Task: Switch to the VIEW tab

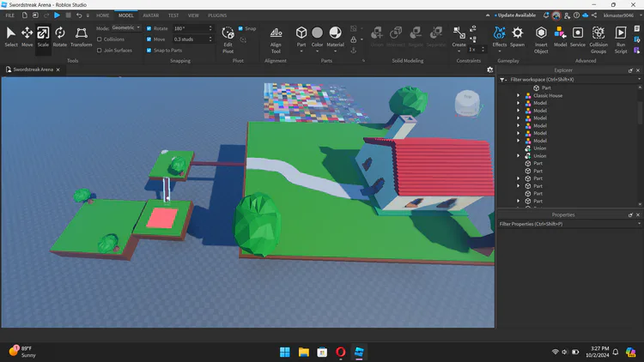Action: tap(193, 15)
